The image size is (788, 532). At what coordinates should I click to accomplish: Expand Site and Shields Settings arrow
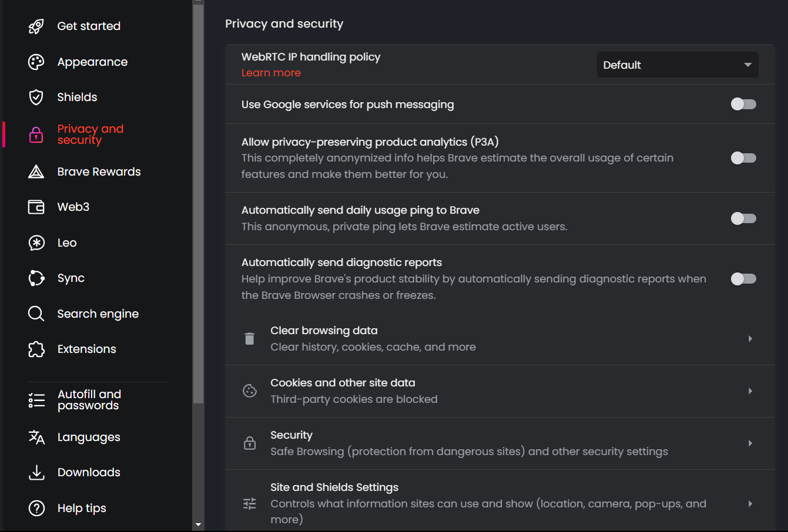click(x=750, y=504)
